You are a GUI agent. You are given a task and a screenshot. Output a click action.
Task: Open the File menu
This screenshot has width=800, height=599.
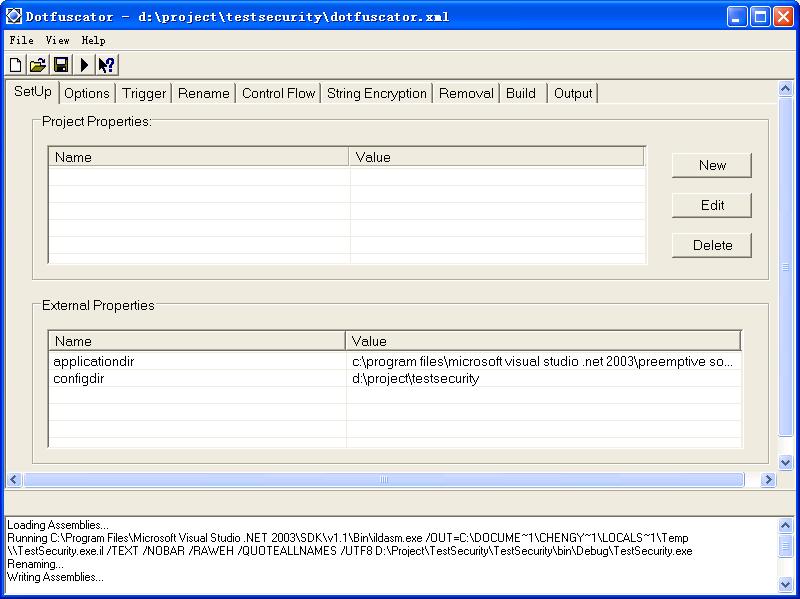coord(21,40)
